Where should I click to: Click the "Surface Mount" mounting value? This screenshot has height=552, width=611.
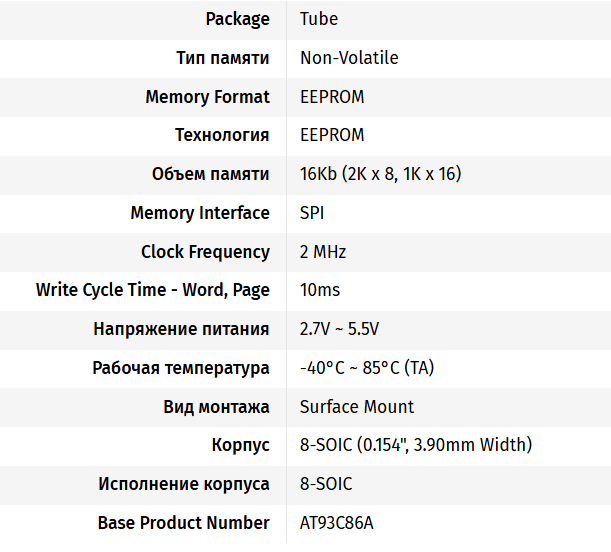coord(357,407)
